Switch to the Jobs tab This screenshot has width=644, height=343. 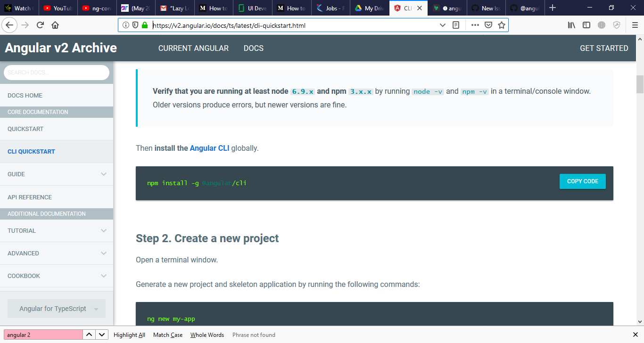[x=331, y=8]
